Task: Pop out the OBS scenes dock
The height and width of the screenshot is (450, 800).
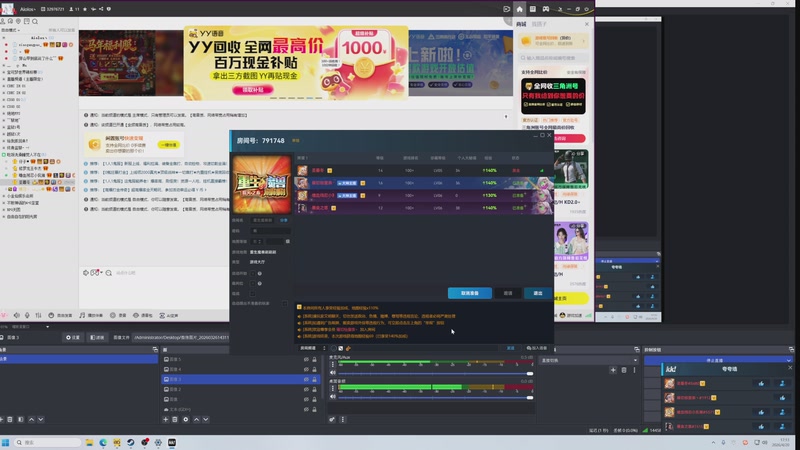Action: point(155,349)
